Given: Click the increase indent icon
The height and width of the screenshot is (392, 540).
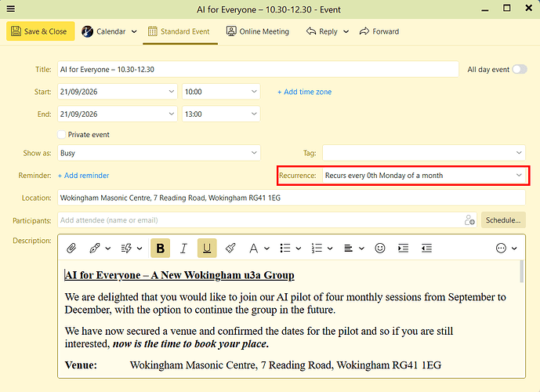Looking at the screenshot, I should click(x=404, y=248).
